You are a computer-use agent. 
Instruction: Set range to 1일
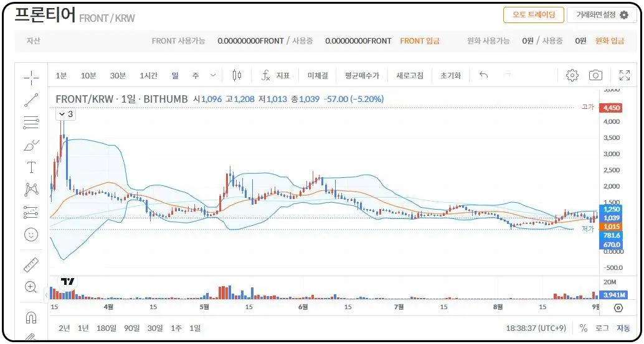coord(195,328)
